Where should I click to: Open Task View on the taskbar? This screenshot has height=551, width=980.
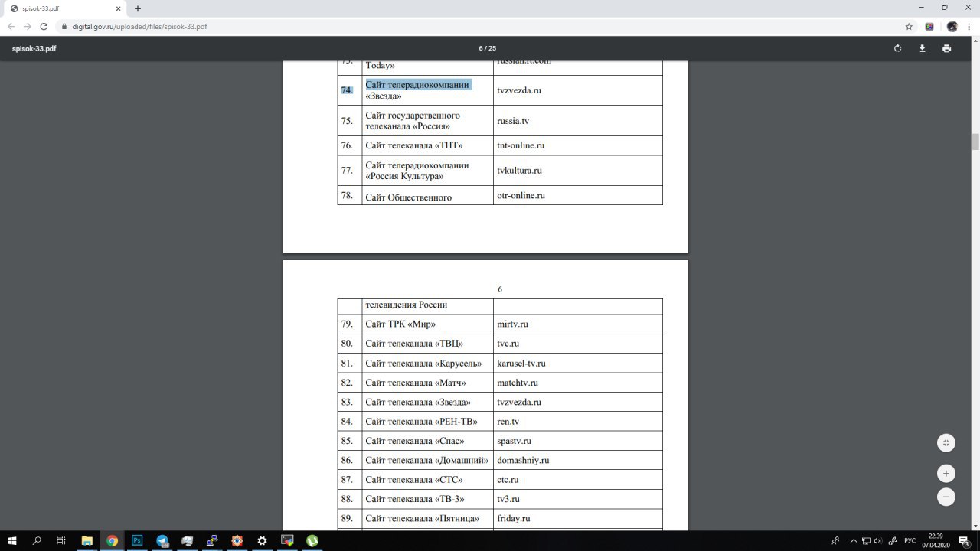pyautogui.click(x=61, y=540)
